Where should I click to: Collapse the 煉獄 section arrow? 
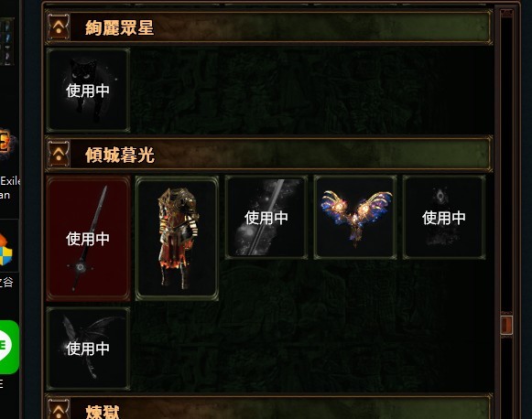(x=59, y=409)
